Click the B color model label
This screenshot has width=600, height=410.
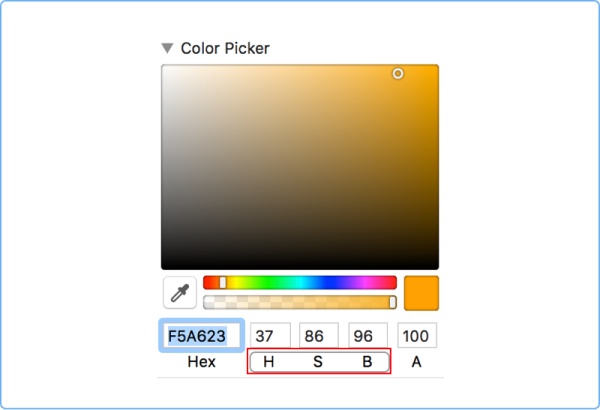click(368, 362)
